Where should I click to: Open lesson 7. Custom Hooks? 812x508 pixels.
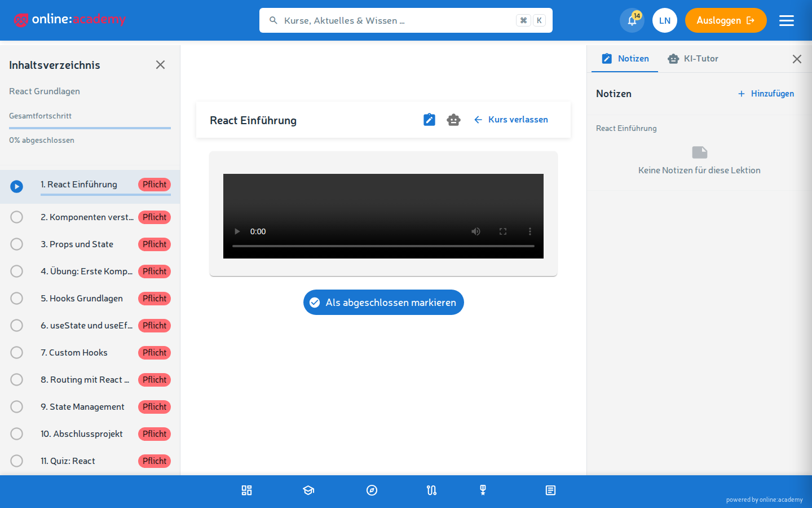pyautogui.click(x=90, y=353)
